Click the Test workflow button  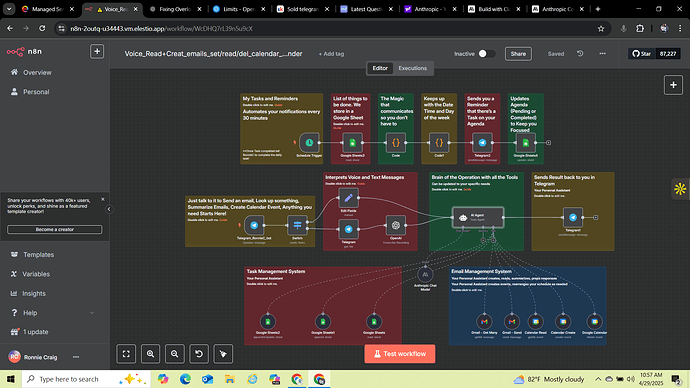[x=400, y=354]
